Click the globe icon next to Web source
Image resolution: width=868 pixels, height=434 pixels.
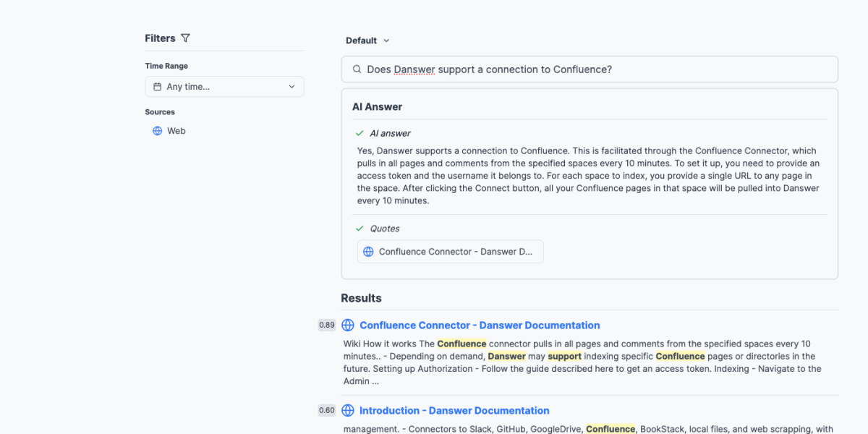(x=157, y=131)
